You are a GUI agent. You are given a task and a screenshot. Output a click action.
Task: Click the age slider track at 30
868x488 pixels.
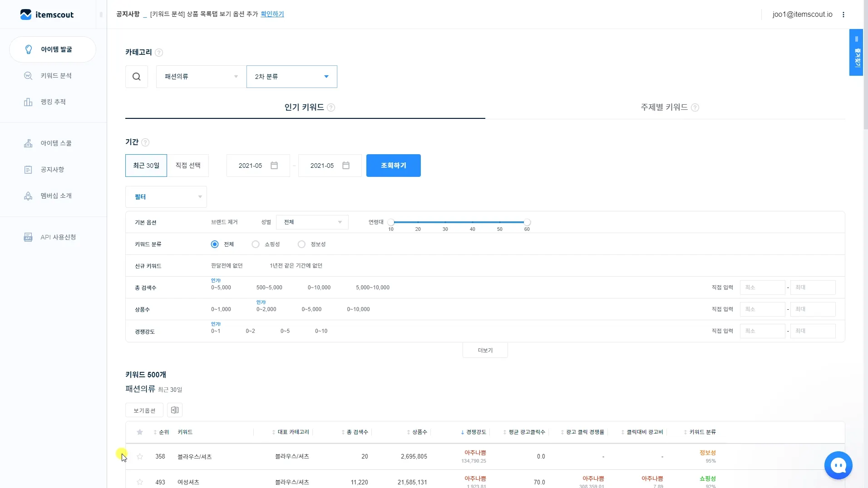tap(445, 222)
